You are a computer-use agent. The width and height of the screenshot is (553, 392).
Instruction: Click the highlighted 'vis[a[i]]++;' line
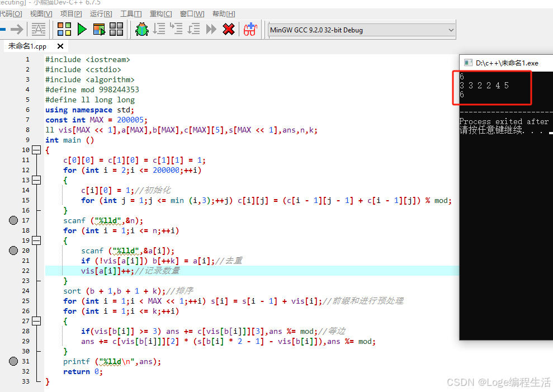click(252, 271)
